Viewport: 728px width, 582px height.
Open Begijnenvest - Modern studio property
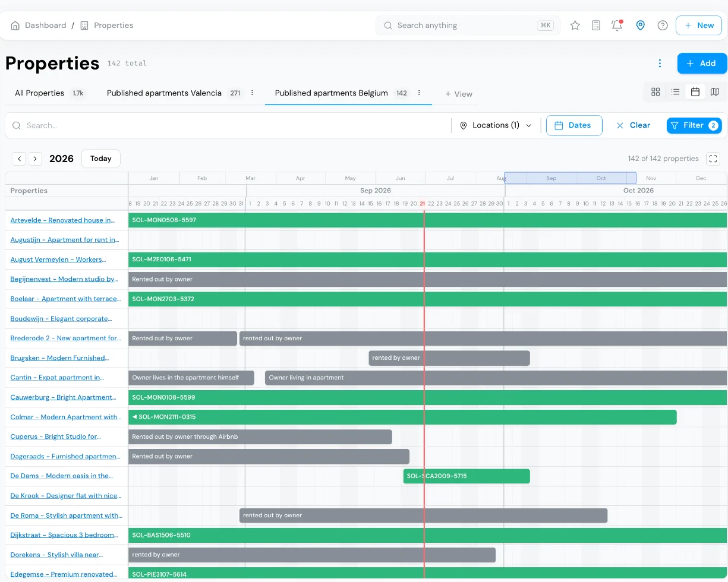coord(64,279)
